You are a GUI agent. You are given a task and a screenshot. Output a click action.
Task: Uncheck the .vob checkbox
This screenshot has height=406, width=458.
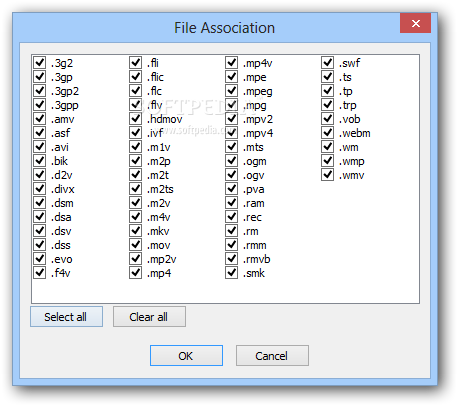tap(328, 119)
